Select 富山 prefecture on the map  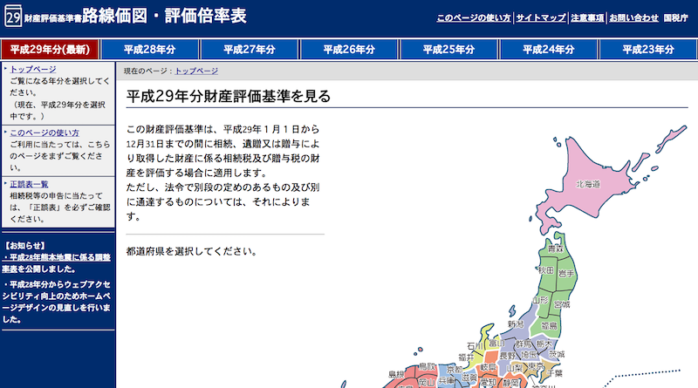[x=497, y=343]
